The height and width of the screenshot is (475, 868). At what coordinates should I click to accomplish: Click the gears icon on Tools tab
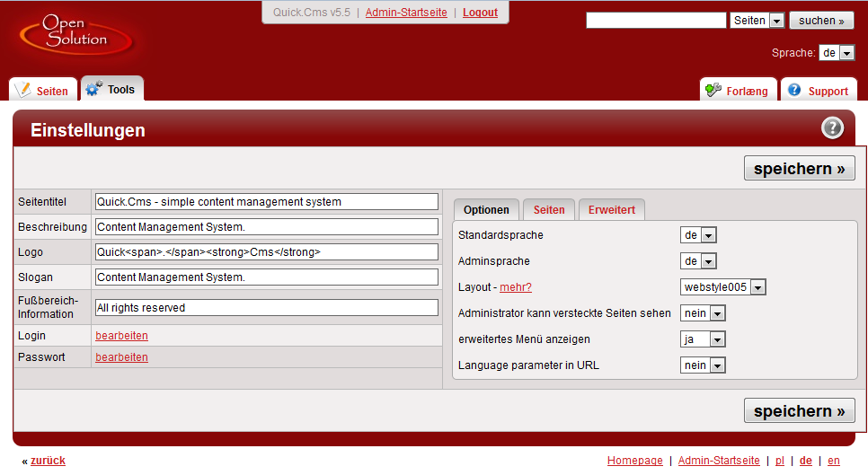click(x=94, y=89)
